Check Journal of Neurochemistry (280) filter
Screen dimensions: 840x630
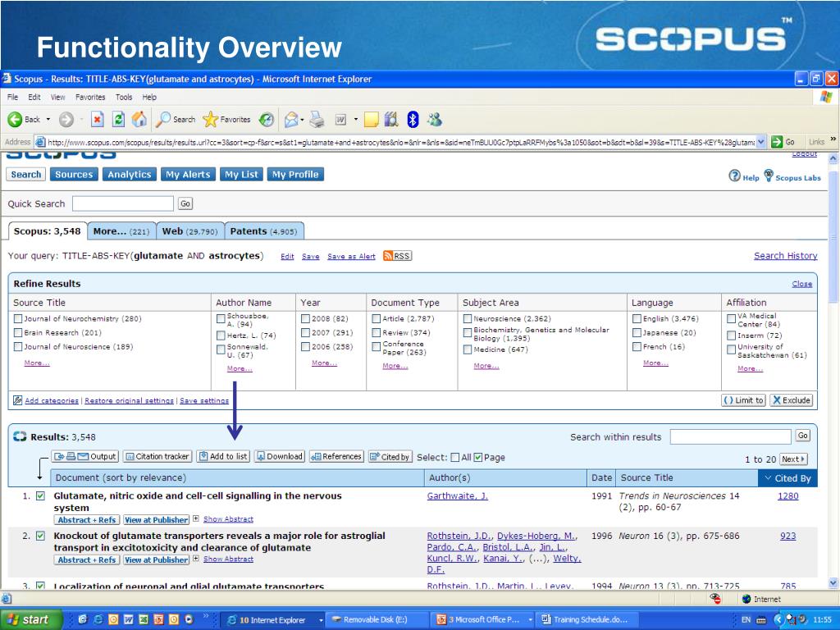point(18,319)
